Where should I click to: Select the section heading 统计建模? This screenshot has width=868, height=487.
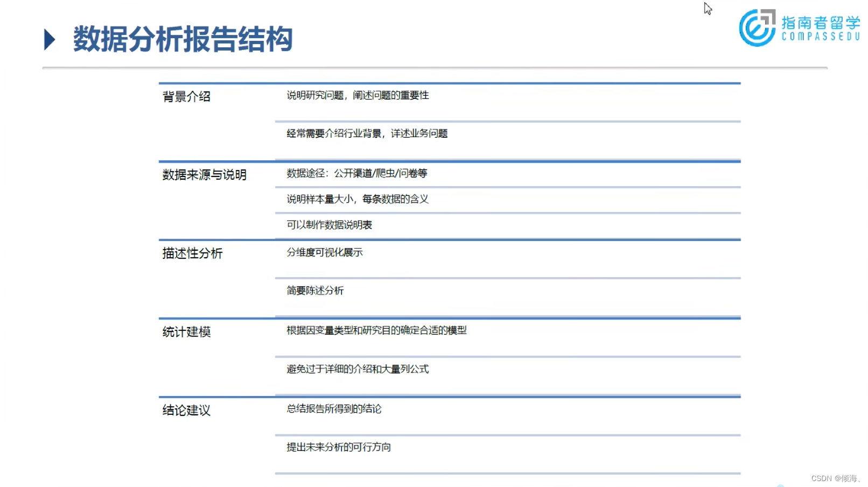(x=186, y=332)
